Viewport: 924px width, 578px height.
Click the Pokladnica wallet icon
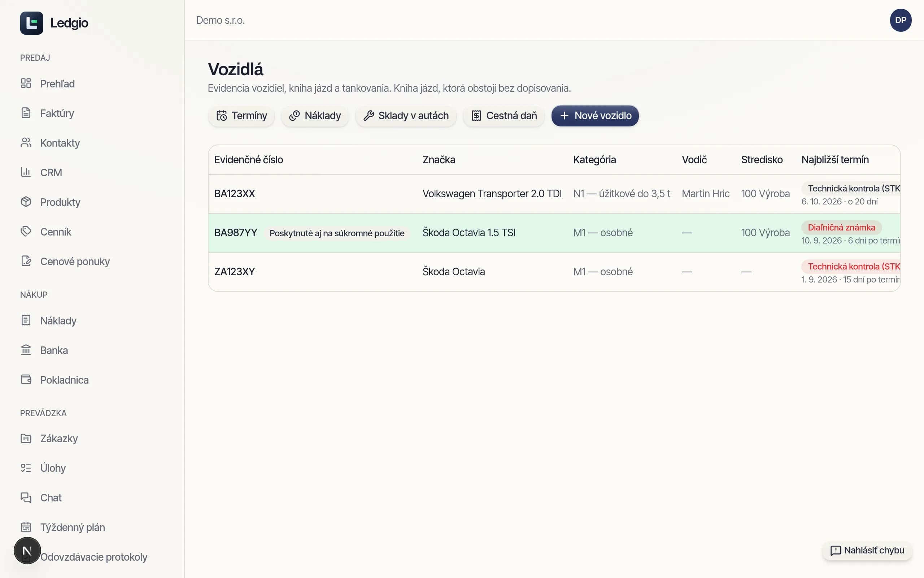point(26,380)
